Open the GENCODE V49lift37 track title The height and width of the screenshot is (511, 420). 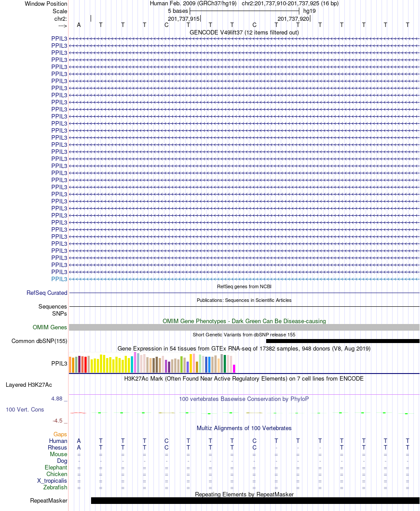click(x=244, y=33)
